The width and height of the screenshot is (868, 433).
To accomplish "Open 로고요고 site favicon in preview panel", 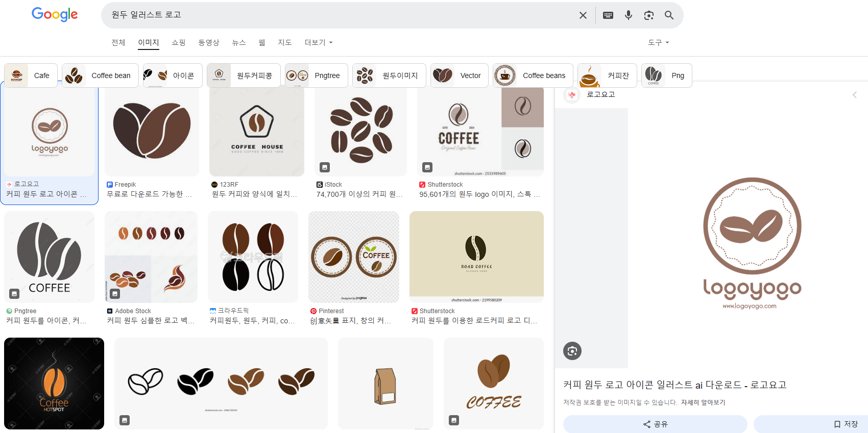I will point(572,95).
